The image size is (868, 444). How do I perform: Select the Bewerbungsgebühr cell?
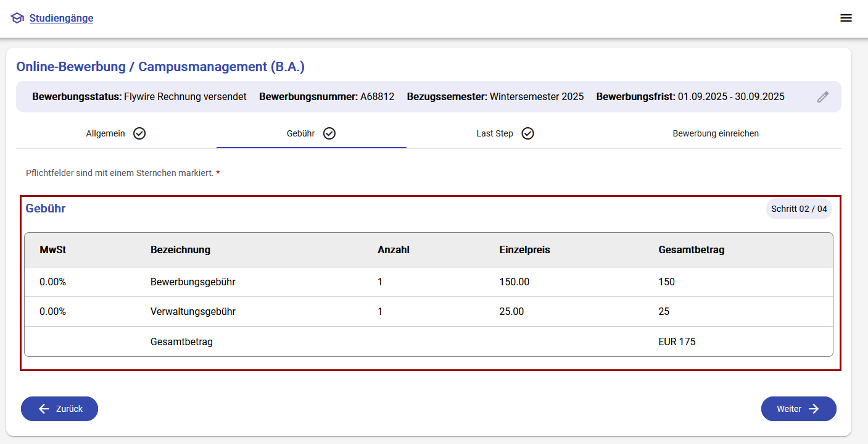tap(193, 282)
